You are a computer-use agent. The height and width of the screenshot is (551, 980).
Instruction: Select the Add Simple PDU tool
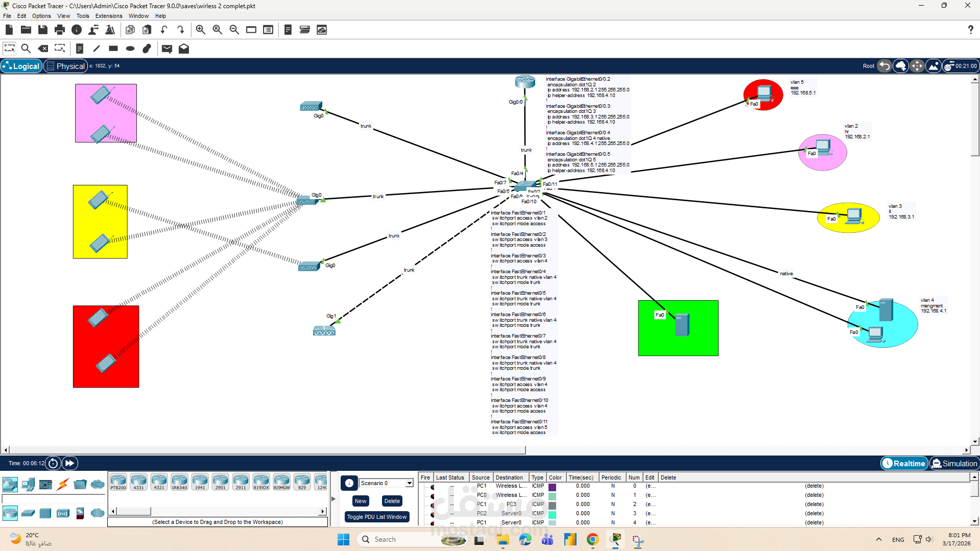[166, 49]
